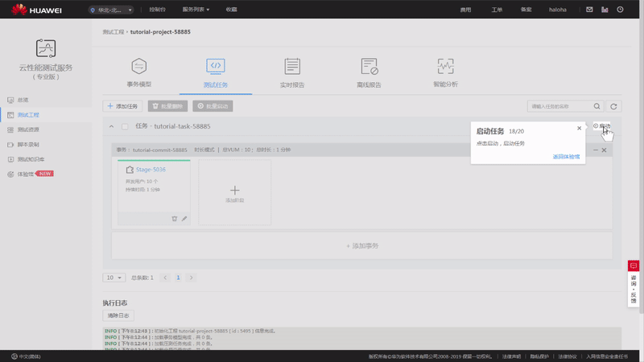Image resolution: width=644 pixels, height=362 pixels.
Task: Open 工单 in the top bar
Action: (x=497, y=10)
